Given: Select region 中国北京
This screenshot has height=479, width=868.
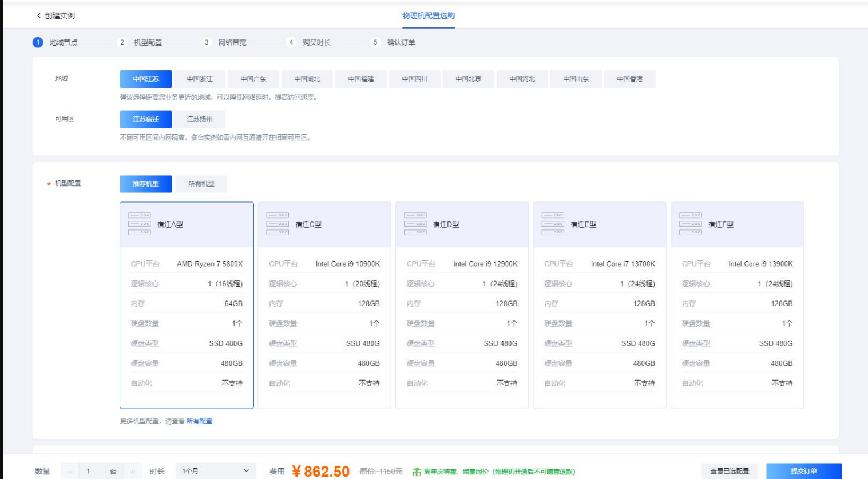Looking at the screenshot, I should [469, 79].
